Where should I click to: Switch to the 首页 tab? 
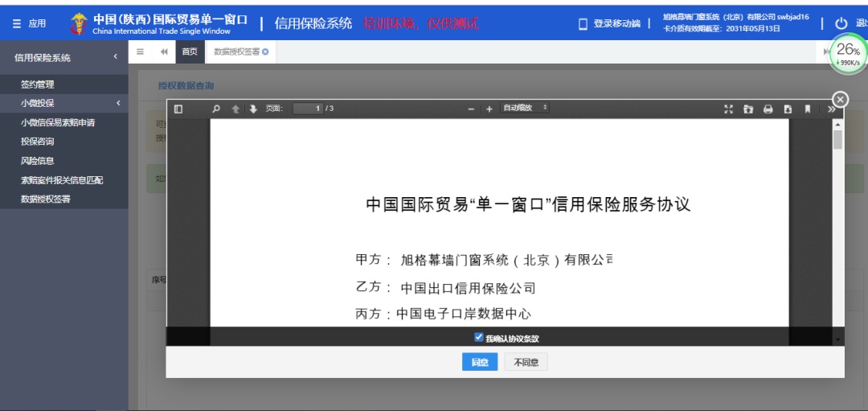click(x=190, y=51)
